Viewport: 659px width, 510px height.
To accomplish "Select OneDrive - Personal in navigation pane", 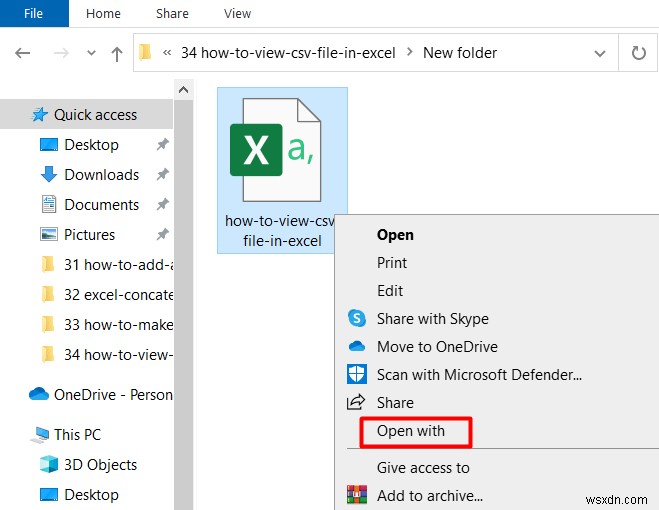I will pyautogui.click(x=113, y=394).
